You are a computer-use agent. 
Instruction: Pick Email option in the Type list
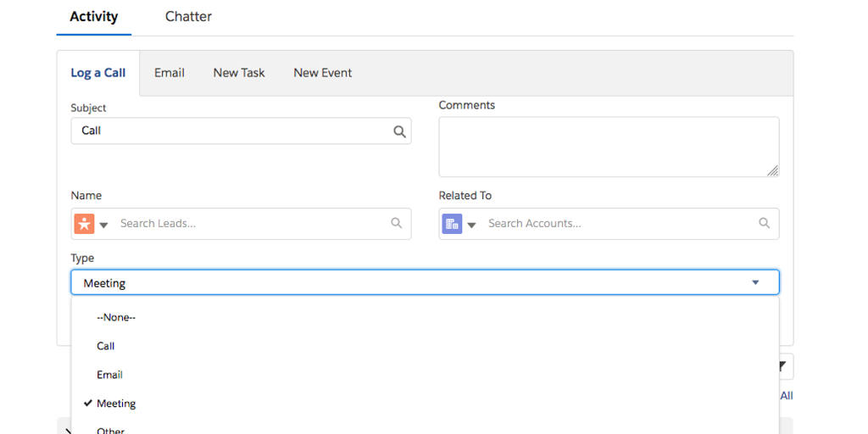coord(109,376)
